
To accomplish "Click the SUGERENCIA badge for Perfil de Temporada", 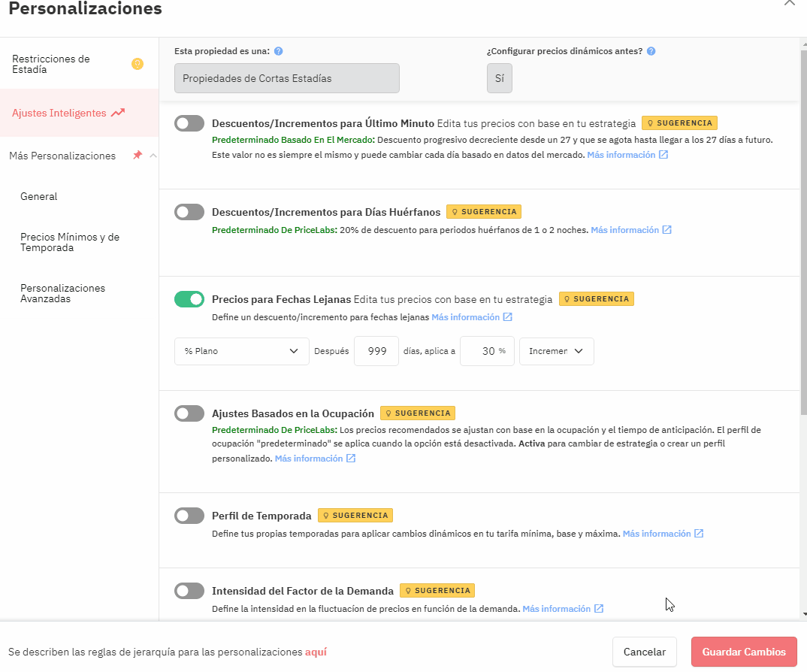I will tap(355, 516).
